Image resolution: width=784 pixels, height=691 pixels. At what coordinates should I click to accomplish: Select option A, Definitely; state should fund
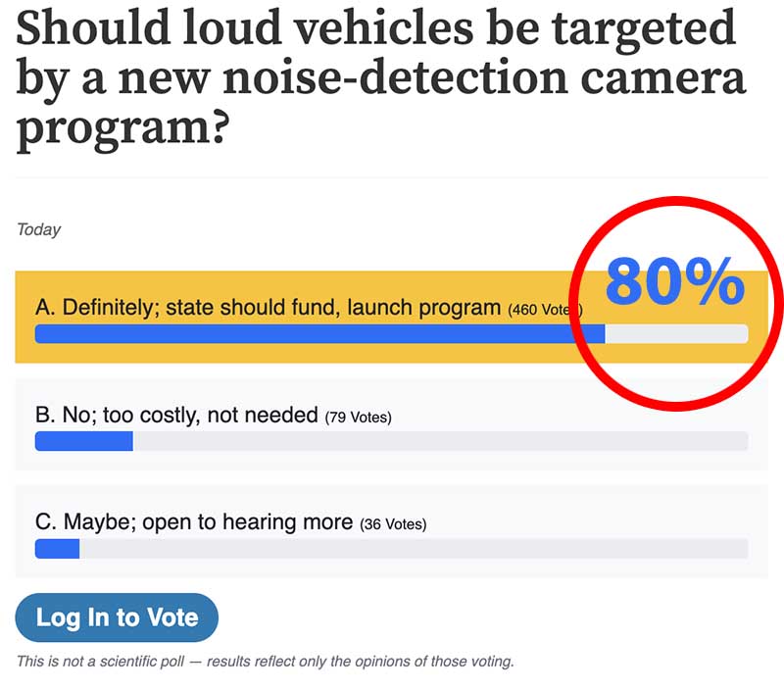point(268,308)
